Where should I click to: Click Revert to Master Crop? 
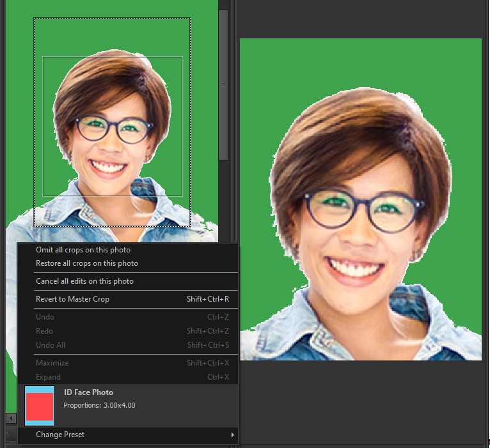click(x=72, y=299)
